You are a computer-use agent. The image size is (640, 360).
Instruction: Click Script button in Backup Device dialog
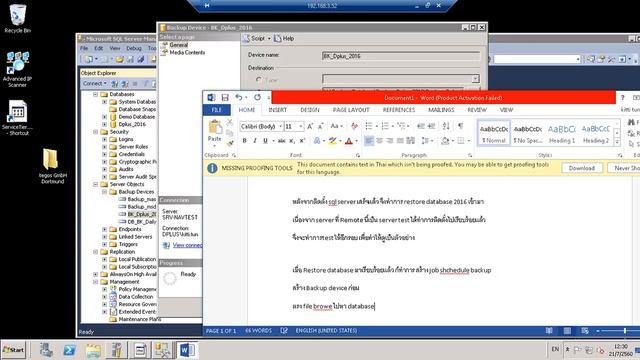tap(254, 38)
